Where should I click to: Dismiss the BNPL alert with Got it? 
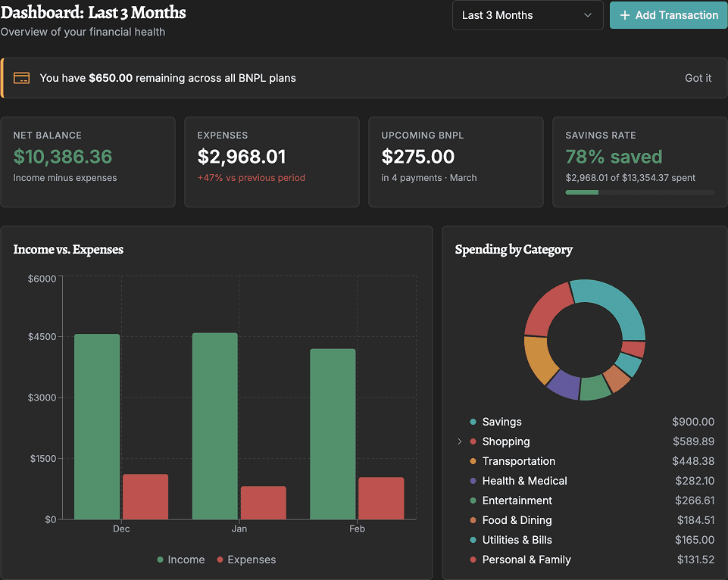click(698, 77)
